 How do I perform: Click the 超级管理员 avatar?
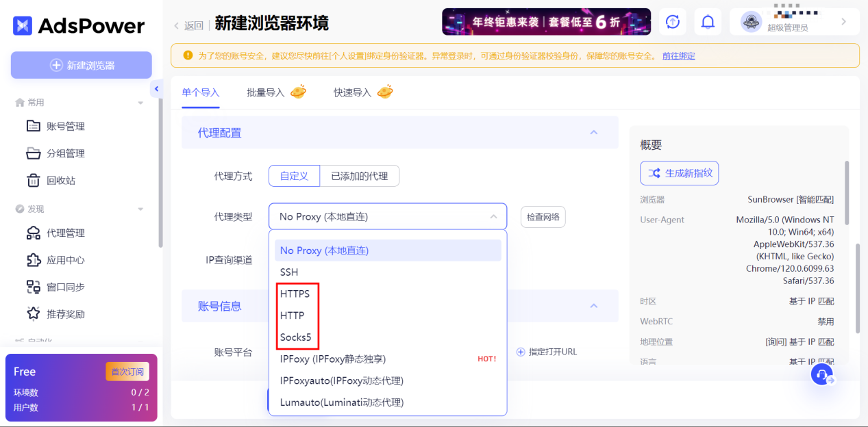752,22
